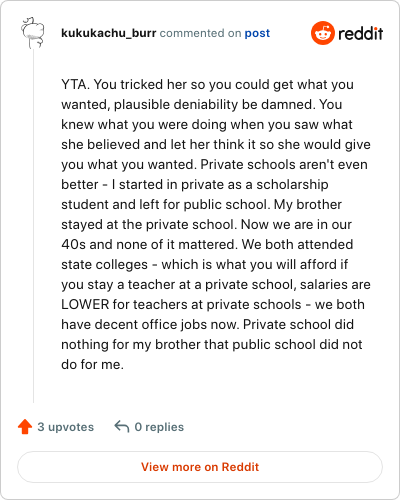Image resolution: width=400 pixels, height=500 pixels.
Task: Click the "YTA" word starting the comment
Action: click(x=74, y=84)
